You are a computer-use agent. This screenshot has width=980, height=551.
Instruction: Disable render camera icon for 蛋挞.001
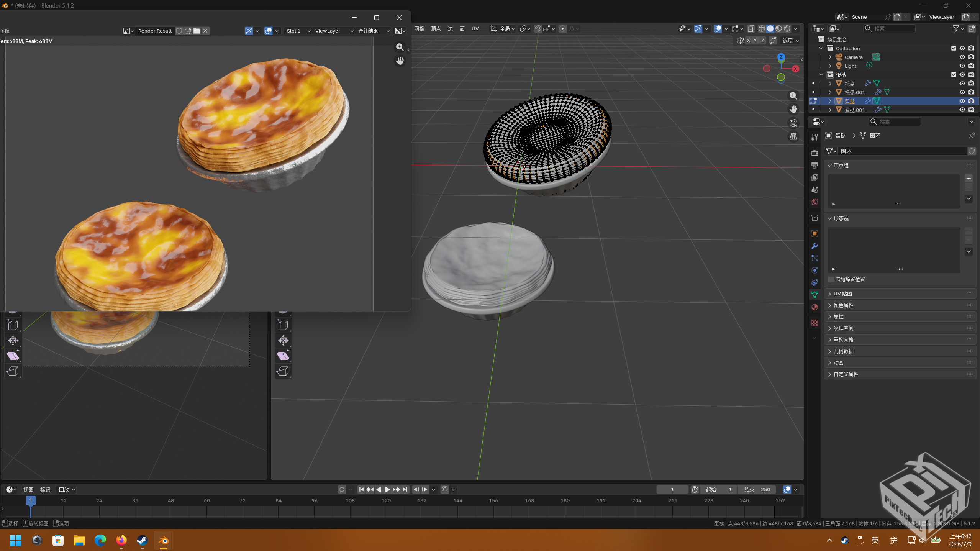click(x=971, y=110)
